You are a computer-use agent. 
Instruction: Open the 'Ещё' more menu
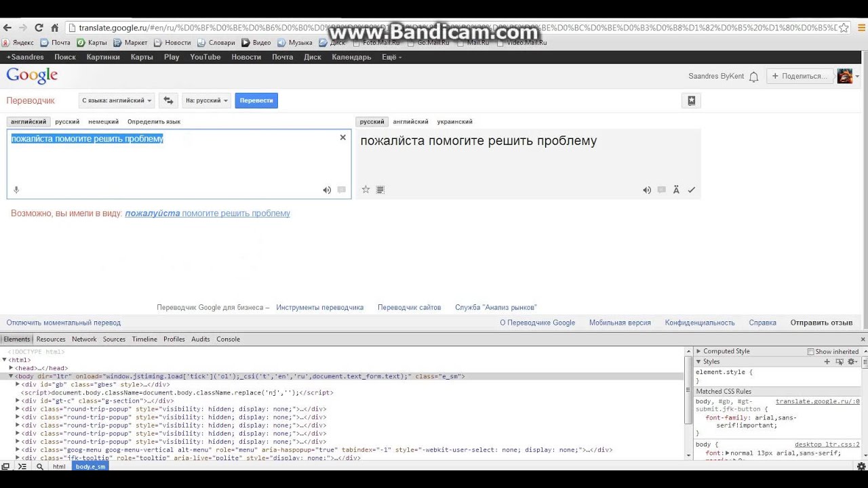click(391, 57)
